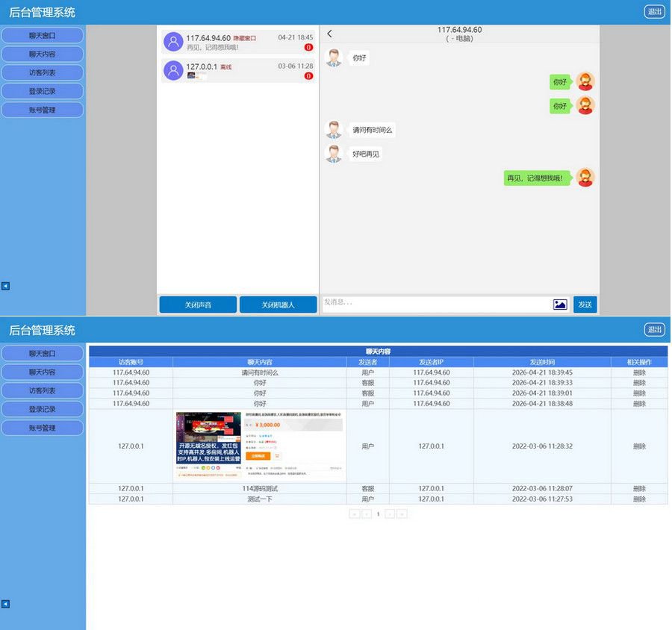Viewport: 672px width, 630px height.
Task: Toggle 关闭机器人 to disable the chat robot
Action: (279, 305)
